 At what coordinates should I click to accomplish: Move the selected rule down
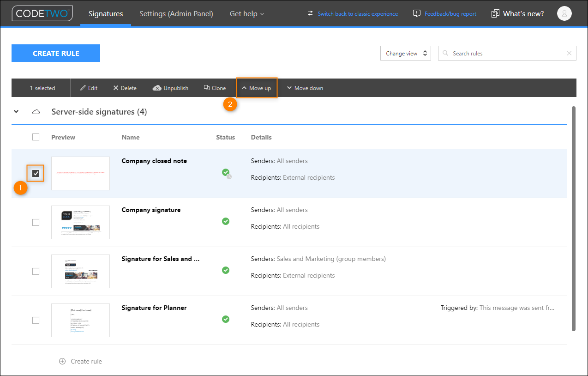(x=305, y=88)
